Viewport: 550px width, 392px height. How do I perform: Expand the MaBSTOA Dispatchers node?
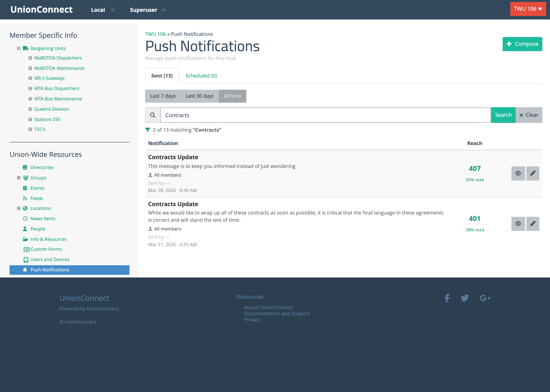pyautogui.click(x=30, y=58)
